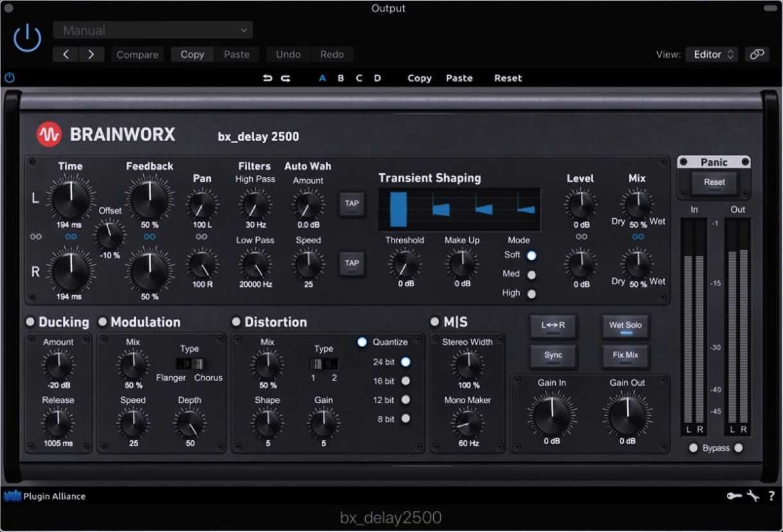Toggle the Pan link icon
This screenshot has width=783, height=532.
pyautogui.click(x=202, y=237)
